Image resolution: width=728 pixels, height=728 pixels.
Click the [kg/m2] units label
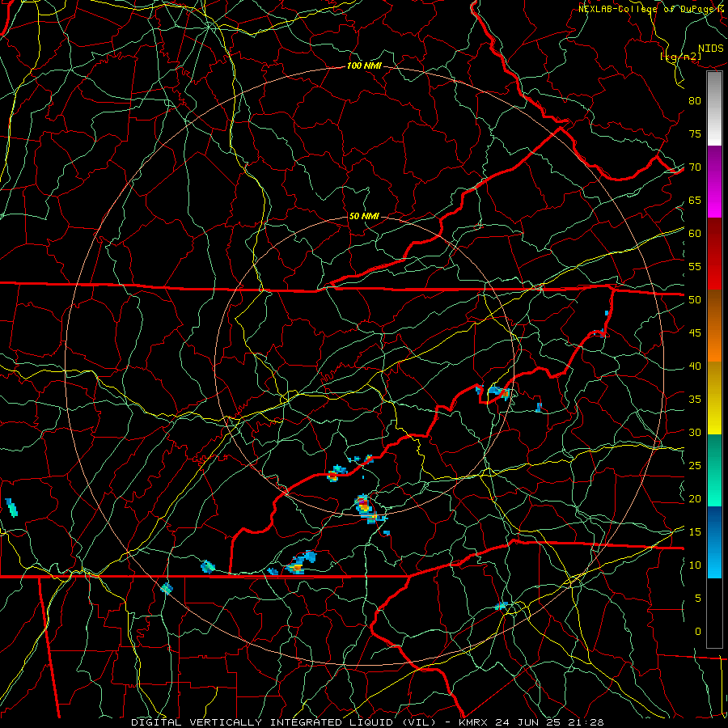(680, 57)
